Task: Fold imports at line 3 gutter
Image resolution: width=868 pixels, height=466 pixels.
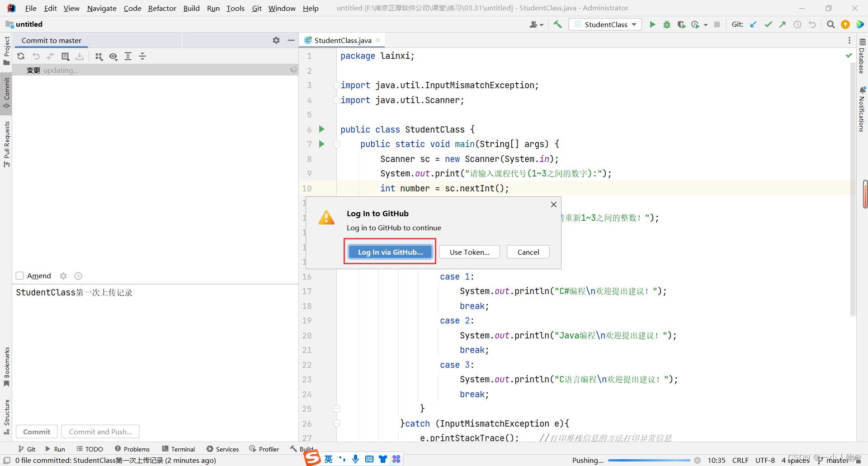Action: pos(336,85)
